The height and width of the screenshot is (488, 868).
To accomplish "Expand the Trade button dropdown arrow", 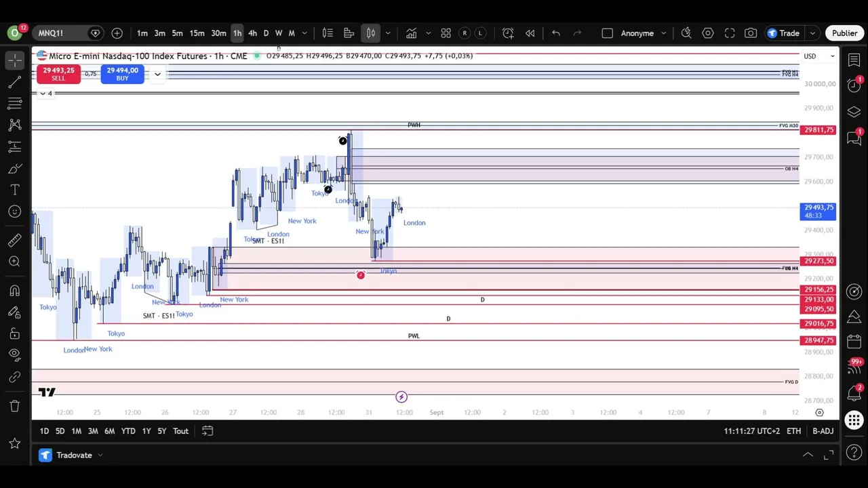I will 812,33.
